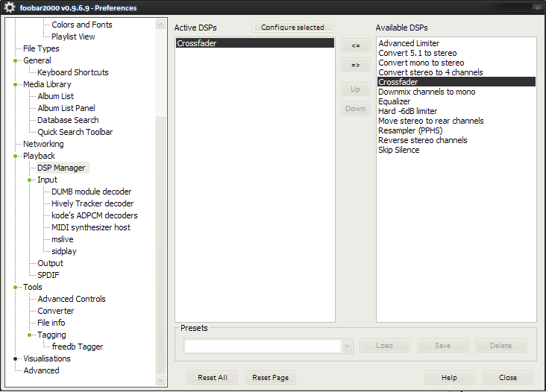Click the Save preset button

442,346
